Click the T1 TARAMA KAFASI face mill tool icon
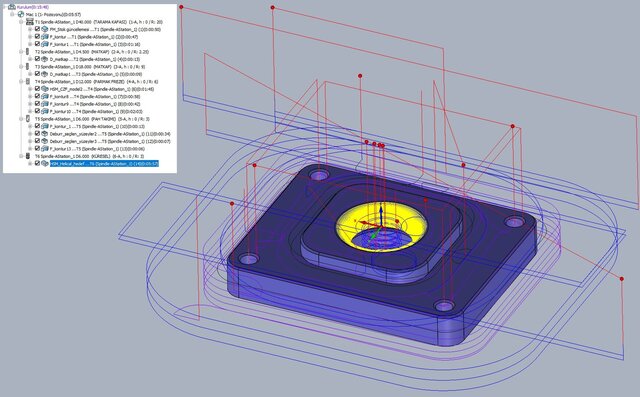The image size is (640, 397). [x=29, y=22]
